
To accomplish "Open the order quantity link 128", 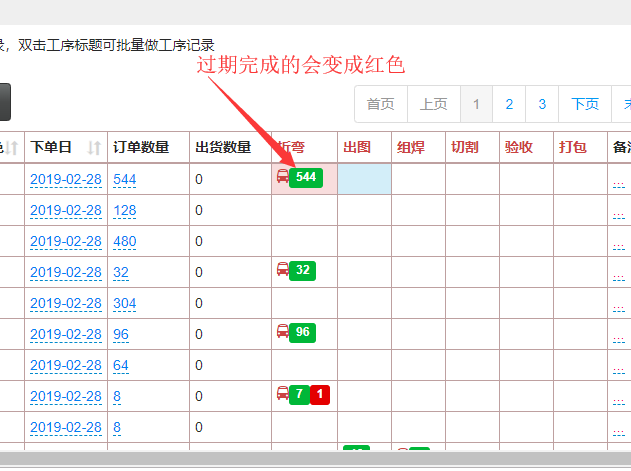I will tap(124, 210).
